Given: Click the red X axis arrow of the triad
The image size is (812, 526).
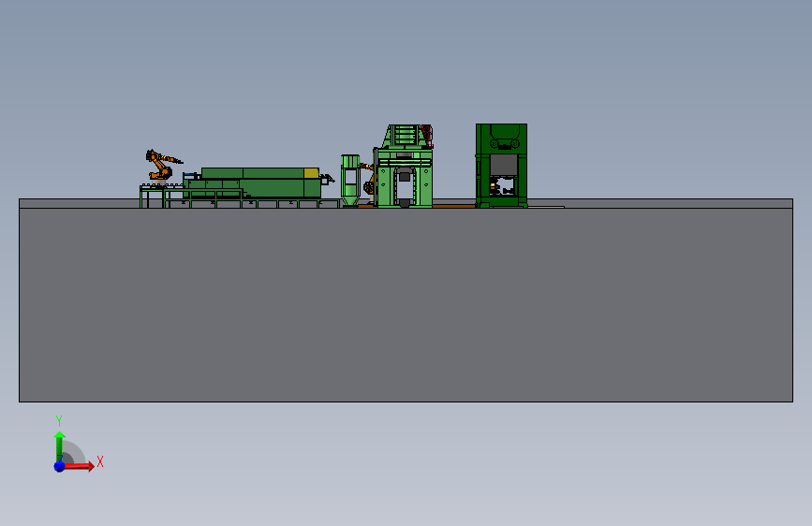Looking at the screenshot, I should (79, 466).
